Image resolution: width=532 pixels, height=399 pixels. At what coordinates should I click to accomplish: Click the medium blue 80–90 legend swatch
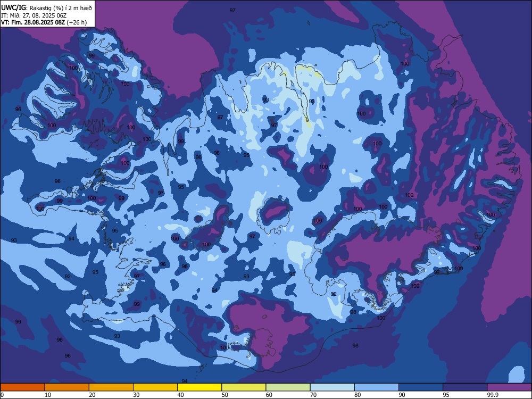377,387
